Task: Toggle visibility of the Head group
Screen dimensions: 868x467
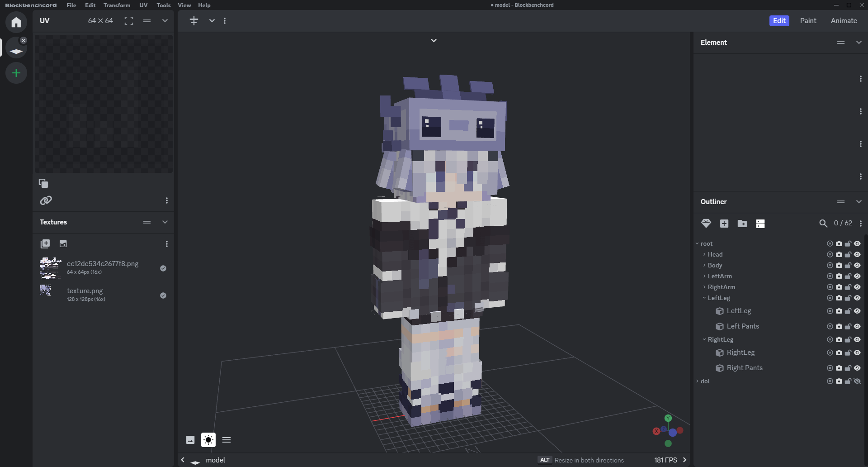Action: (x=857, y=255)
